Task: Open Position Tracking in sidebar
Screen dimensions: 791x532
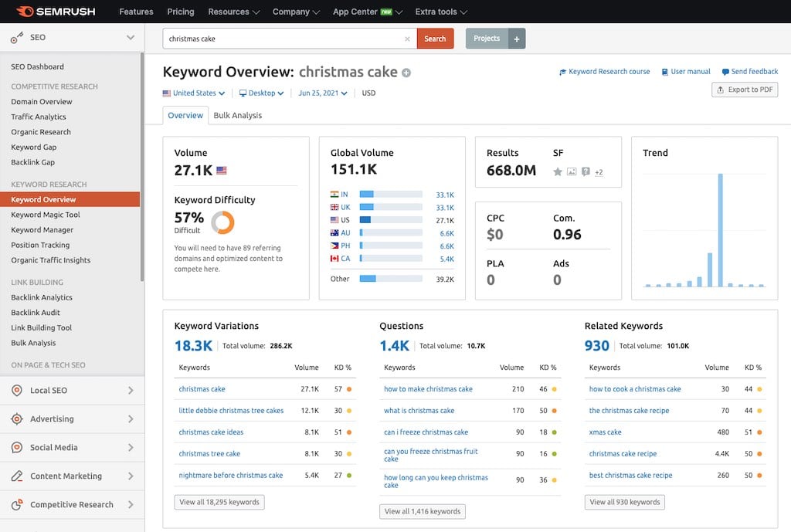Action: tap(40, 245)
